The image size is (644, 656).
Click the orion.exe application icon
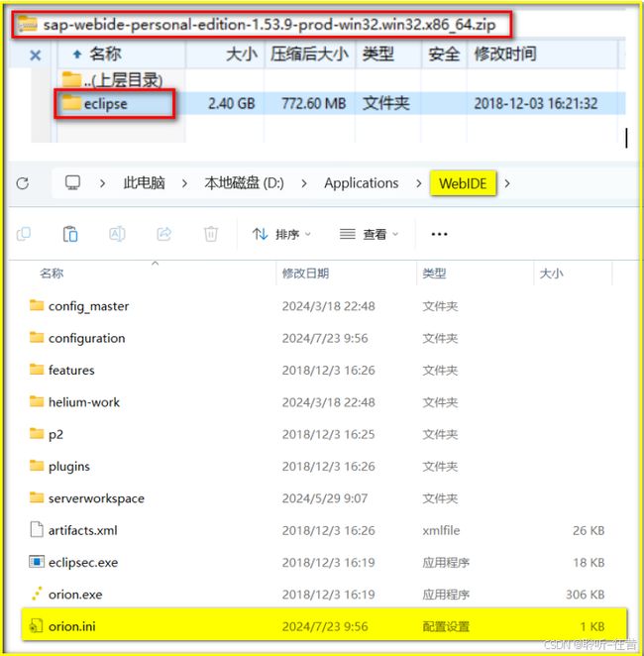[x=37, y=594]
